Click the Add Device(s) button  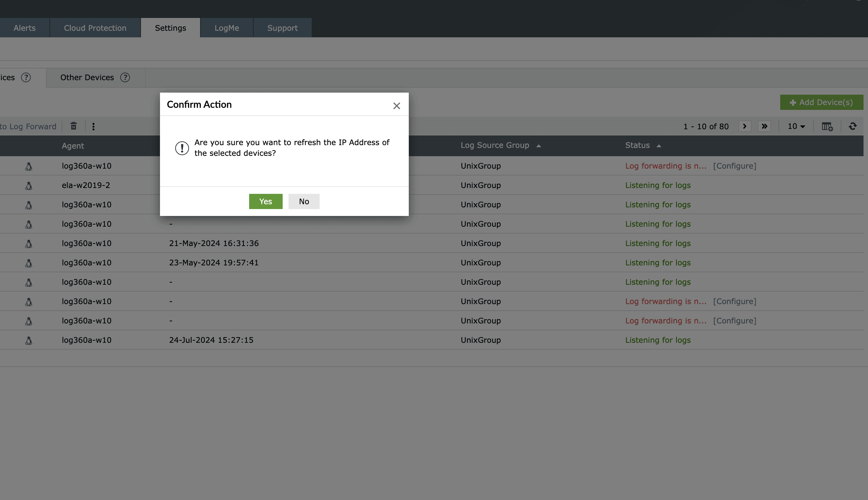821,102
